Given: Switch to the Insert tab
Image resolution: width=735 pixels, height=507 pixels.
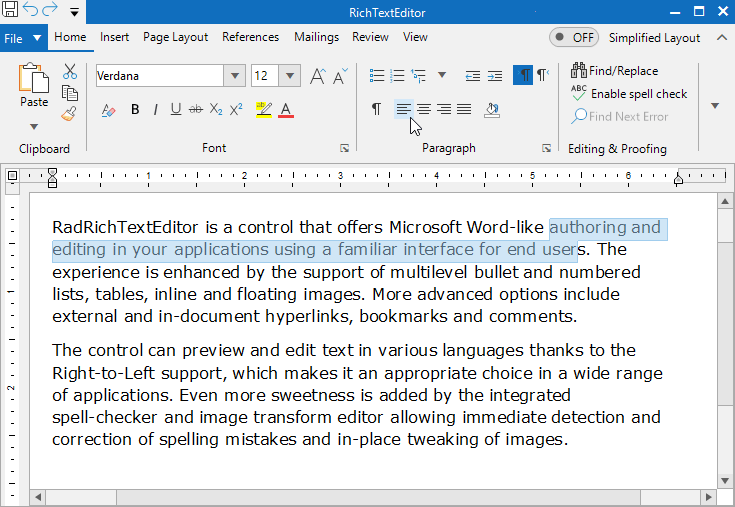Looking at the screenshot, I should pyautogui.click(x=114, y=37).
